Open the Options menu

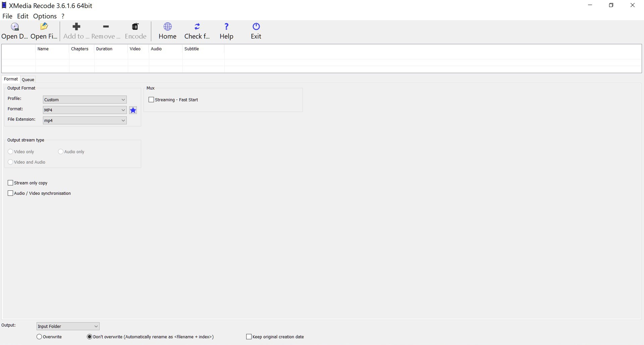coord(45,16)
